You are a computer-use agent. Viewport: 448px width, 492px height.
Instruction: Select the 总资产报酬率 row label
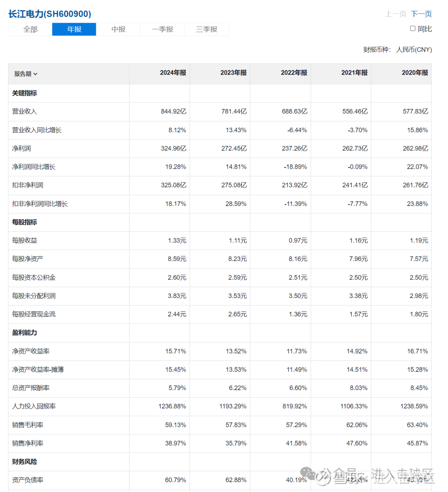[31, 388]
